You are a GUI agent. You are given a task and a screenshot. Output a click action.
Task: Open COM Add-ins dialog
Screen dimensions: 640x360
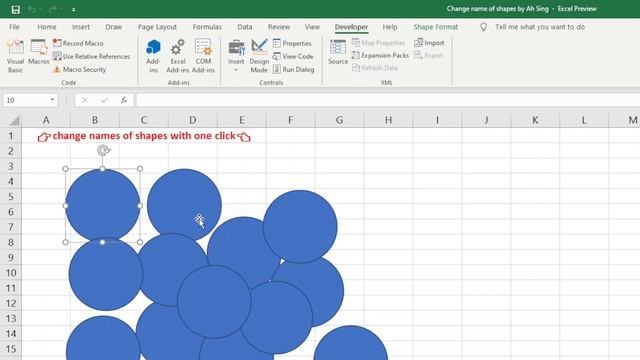[x=203, y=56]
